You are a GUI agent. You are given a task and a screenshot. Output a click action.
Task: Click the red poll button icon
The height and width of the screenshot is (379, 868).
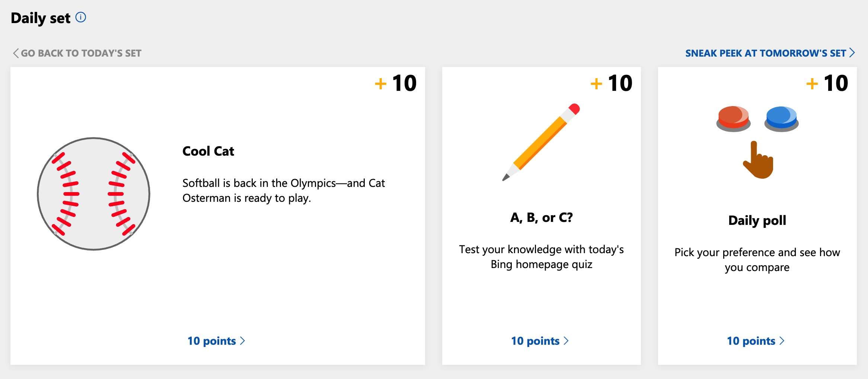point(733,119)
